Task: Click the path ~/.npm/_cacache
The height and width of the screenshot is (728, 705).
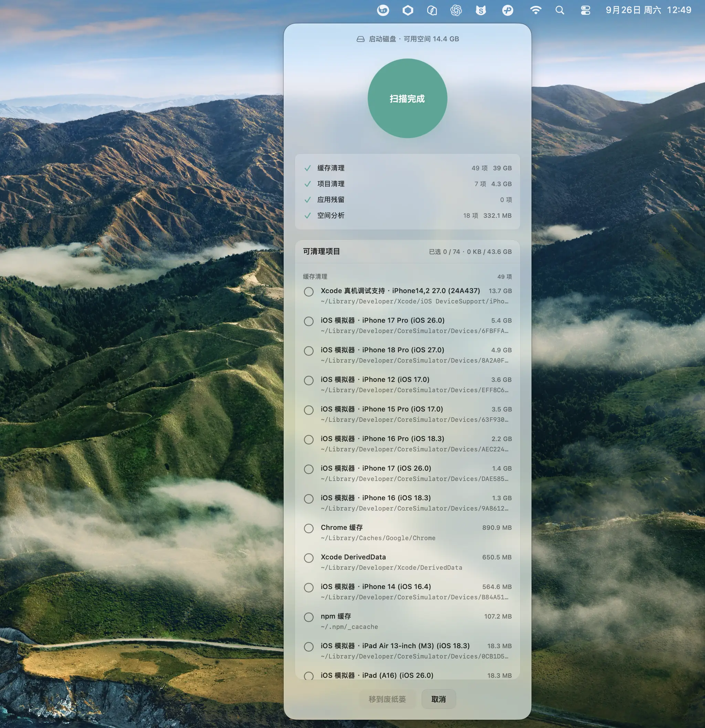Action: [x=349, y=627]
